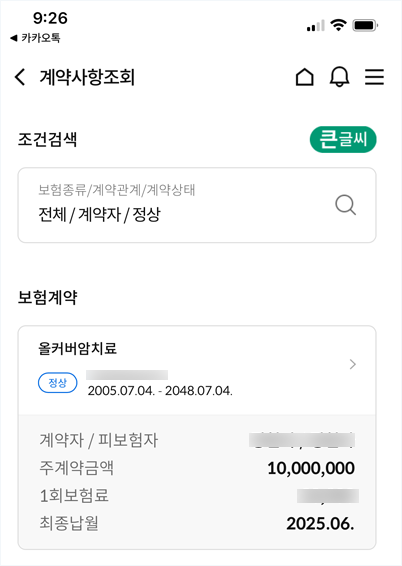Tap the 보험종류/계약관계/계약상태 label

117,190
